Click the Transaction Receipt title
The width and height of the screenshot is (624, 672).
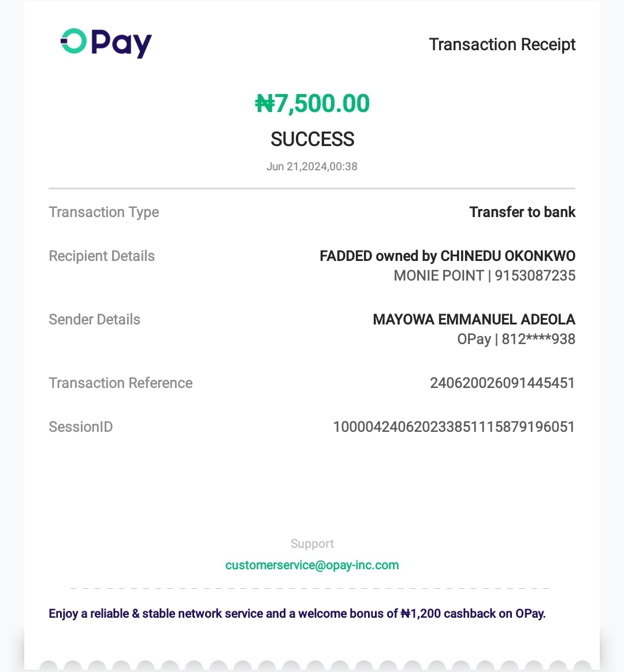502,44
